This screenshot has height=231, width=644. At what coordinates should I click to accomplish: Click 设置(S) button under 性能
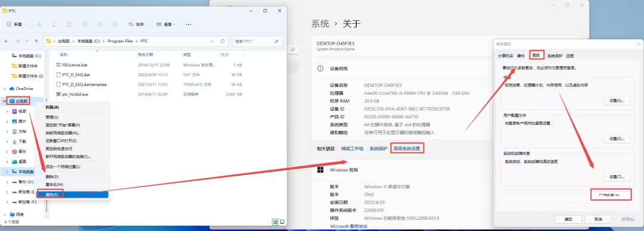pyautogui.click(x=617, y=101)
